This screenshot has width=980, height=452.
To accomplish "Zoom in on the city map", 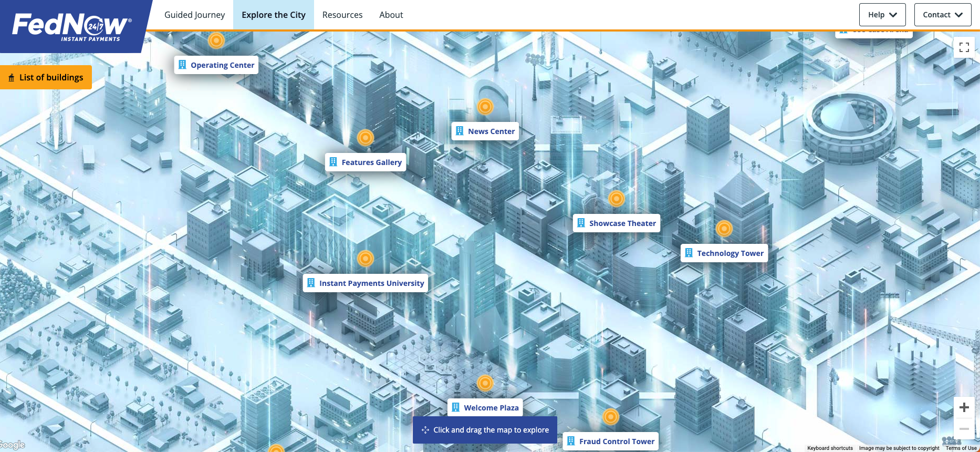I will coord(964,407).
